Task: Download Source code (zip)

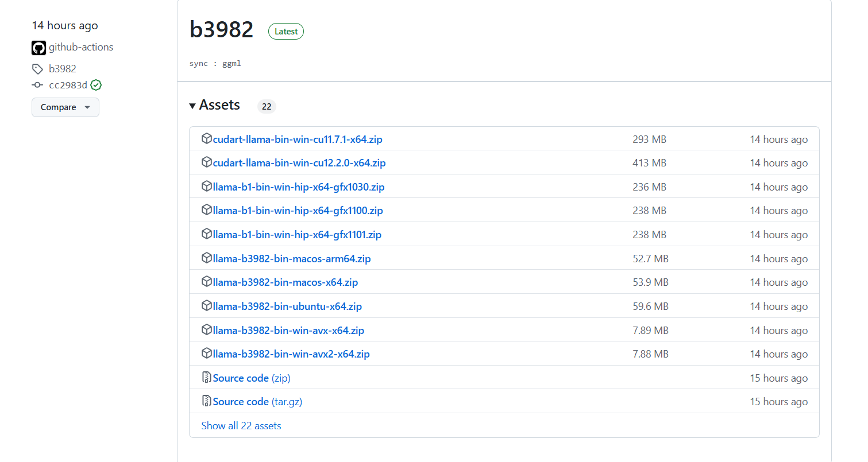Action: pyautogui.click(x=252, y=378)
